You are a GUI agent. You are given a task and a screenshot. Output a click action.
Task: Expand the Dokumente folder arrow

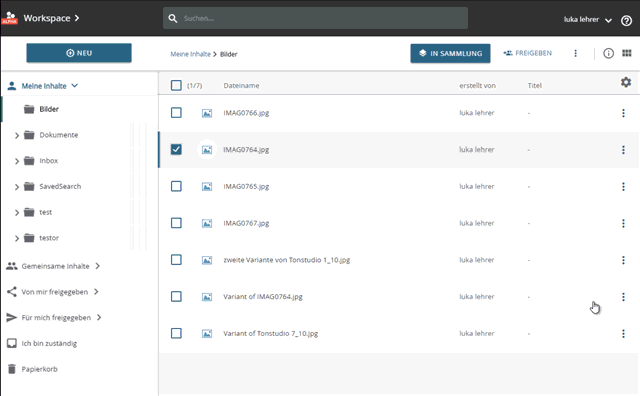[x=17, y=135]
